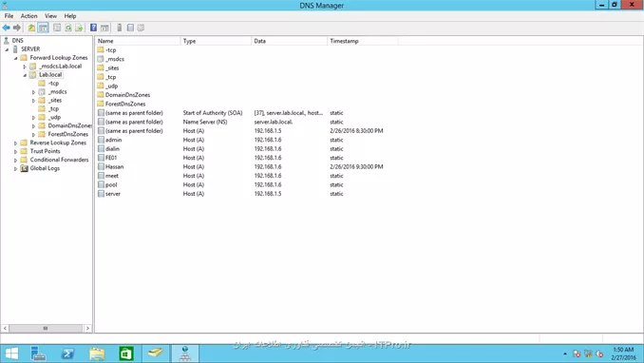Sort by the Data column header

[289, 41]
